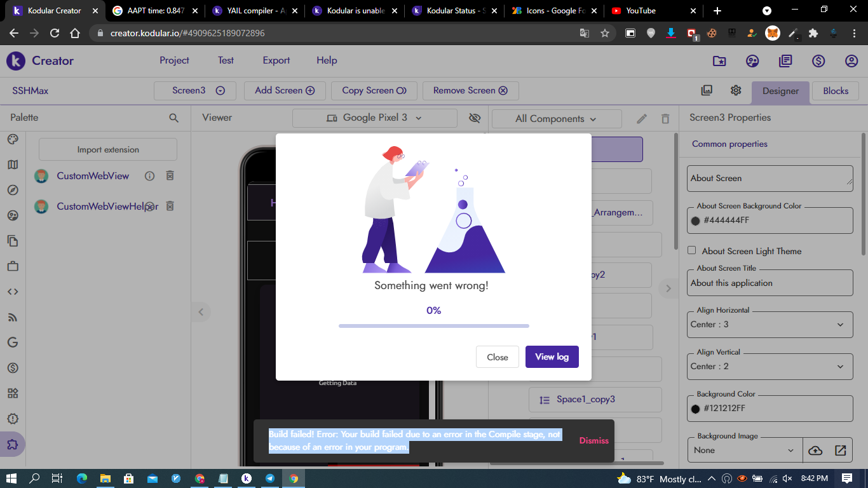Open the Extension puzzle palette category
Screen dimensions: 868x488
tap(13, 444)
